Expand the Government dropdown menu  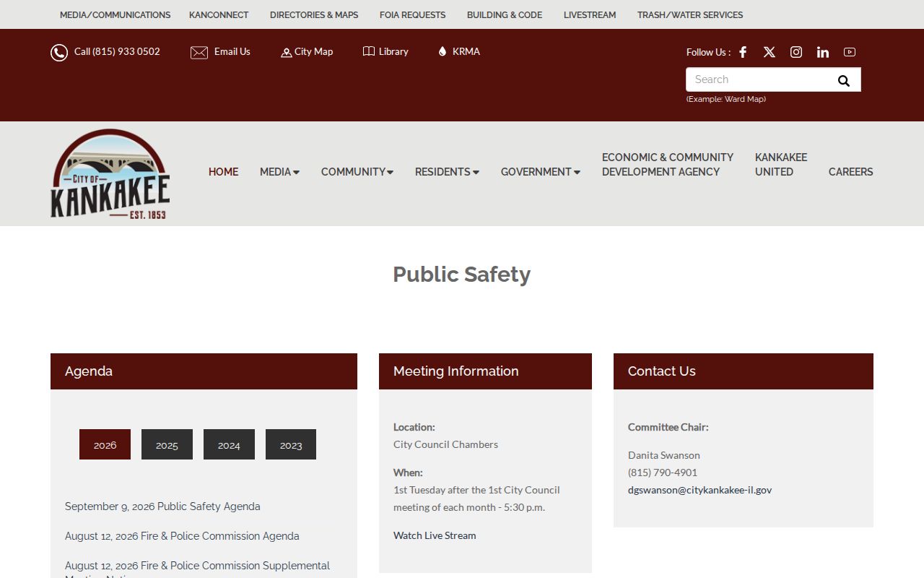pos(541,172)
